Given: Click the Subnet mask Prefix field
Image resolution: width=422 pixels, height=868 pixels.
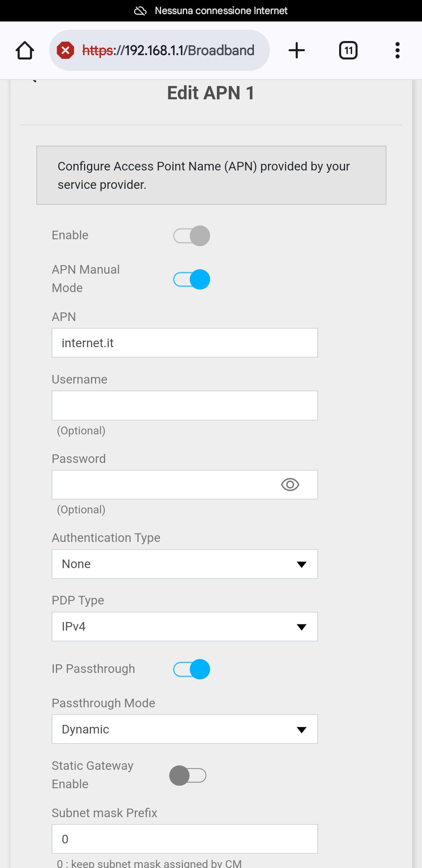Looking at the screenshot, I should 185,839.
